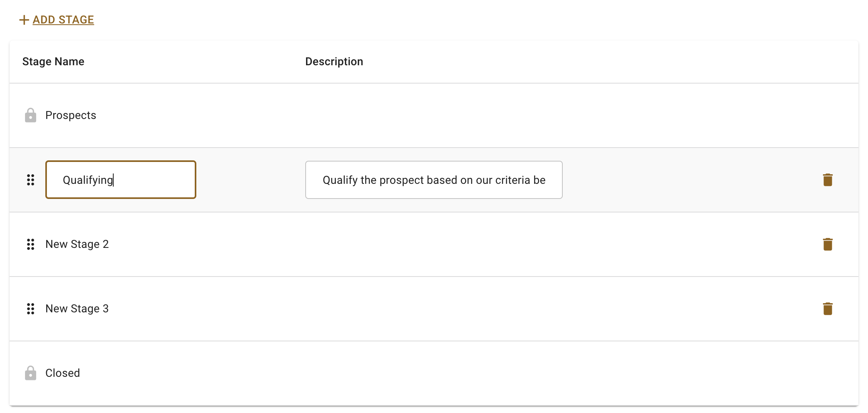Click the ADD STAGE link
868x413 pixels.
(63, 20)
